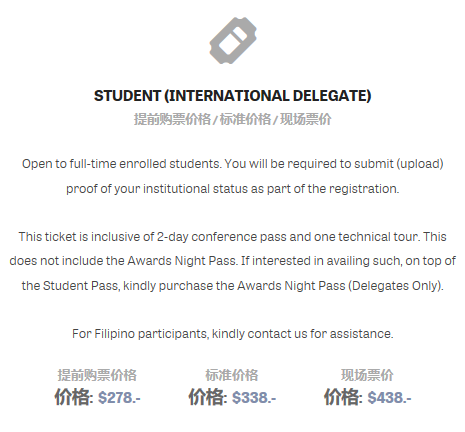Click the paragraph about full-time enrolled students
This screenshot has height=432, width=465.
tap(233, 176)
